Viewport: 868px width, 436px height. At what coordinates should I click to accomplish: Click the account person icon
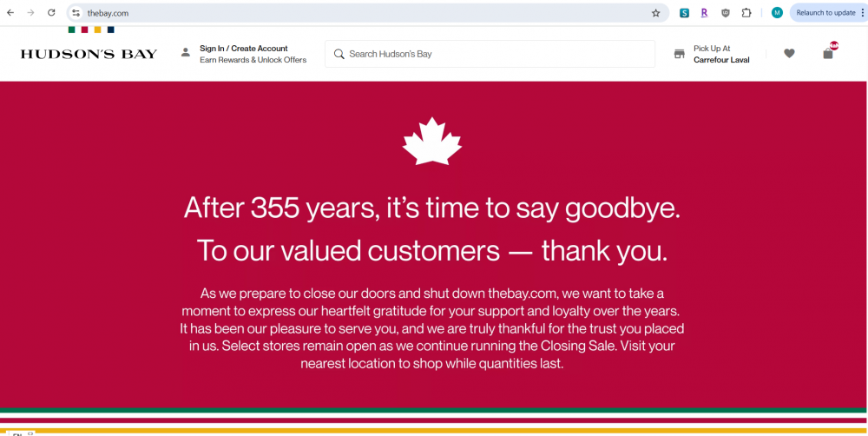(x=185, y=53)
